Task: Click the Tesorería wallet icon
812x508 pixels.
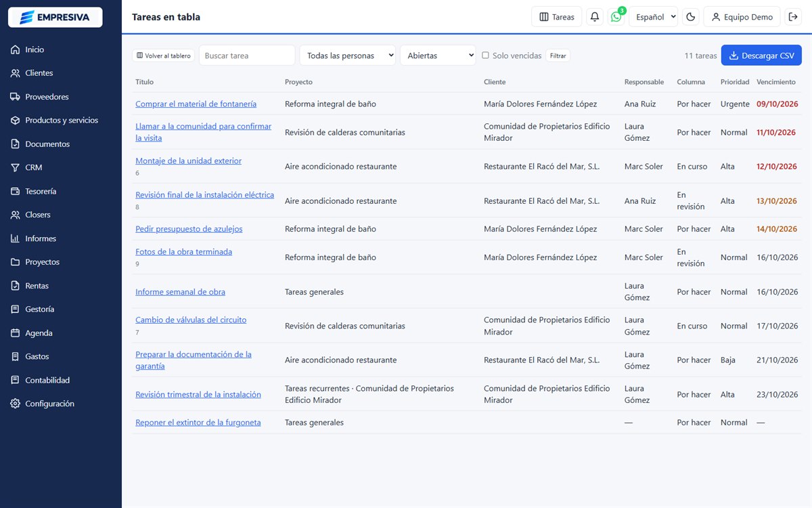Action: point(15,191)
